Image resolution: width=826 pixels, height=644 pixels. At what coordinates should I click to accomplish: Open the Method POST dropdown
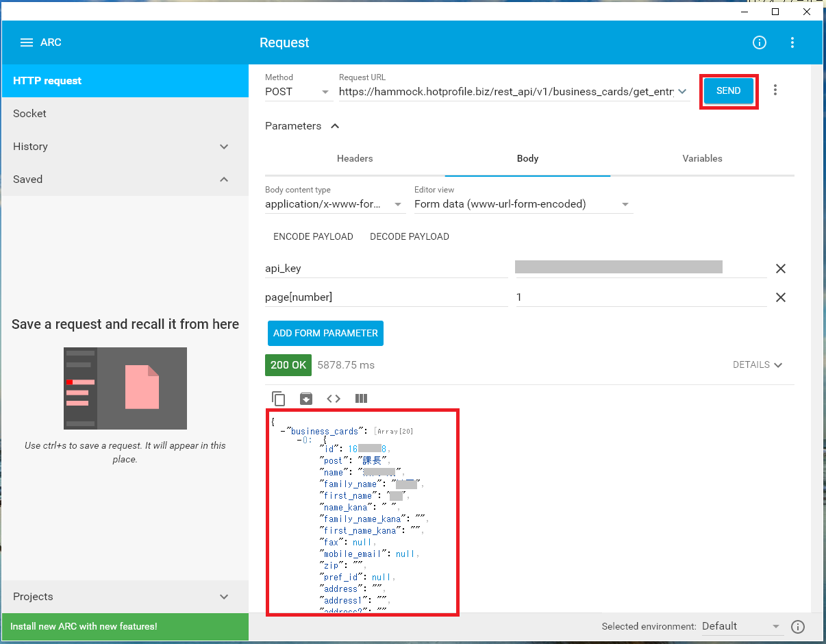(x=299, y=92)
